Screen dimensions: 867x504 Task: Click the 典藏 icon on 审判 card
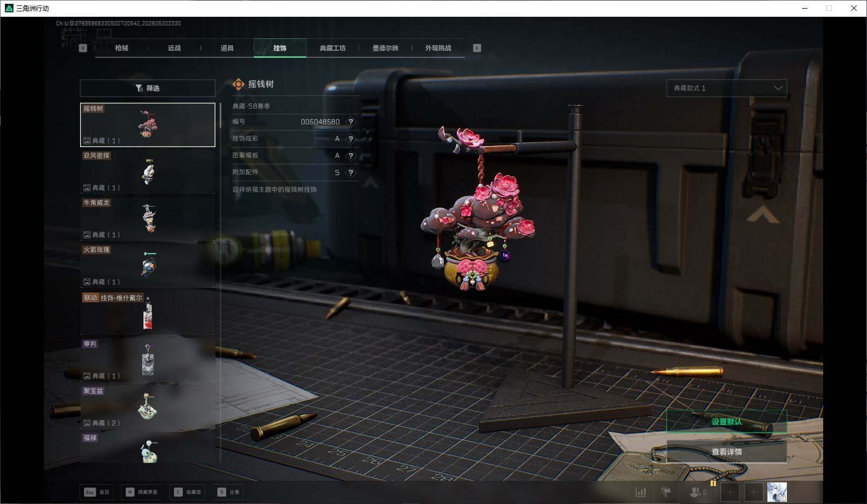tap(87, 376)
